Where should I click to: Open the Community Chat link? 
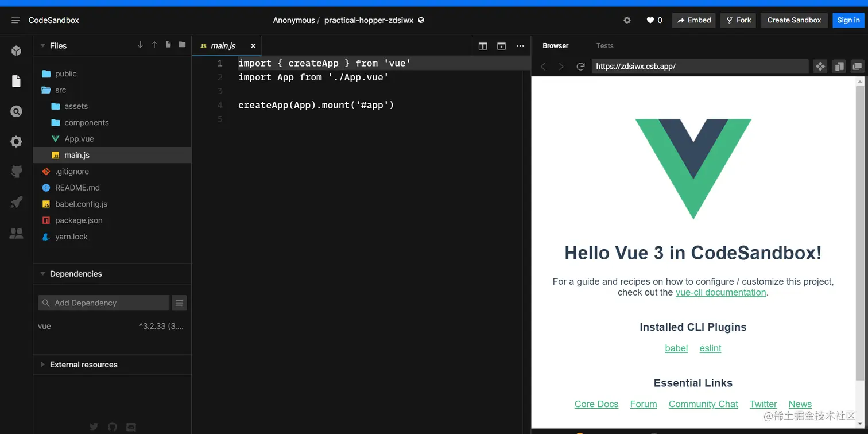(x=703, y=404)
